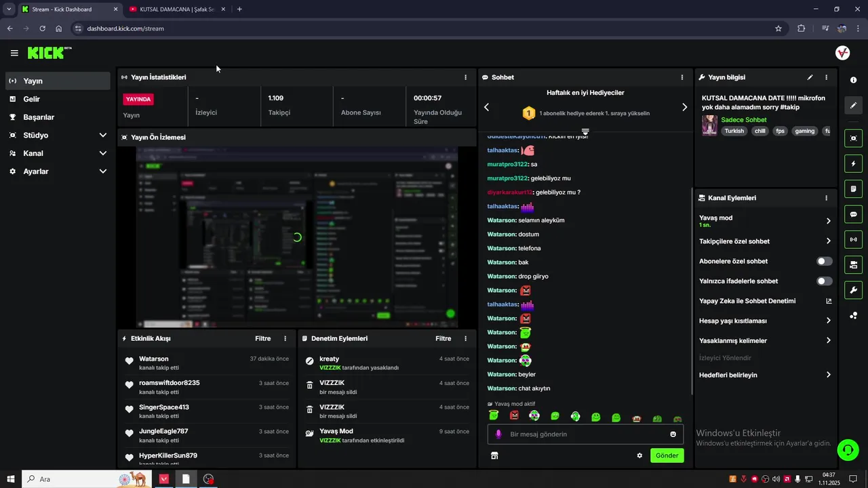Toggle chat bubble widget icon in right sidebar
This screenshot has height=488, width=868.
(853, 214)
